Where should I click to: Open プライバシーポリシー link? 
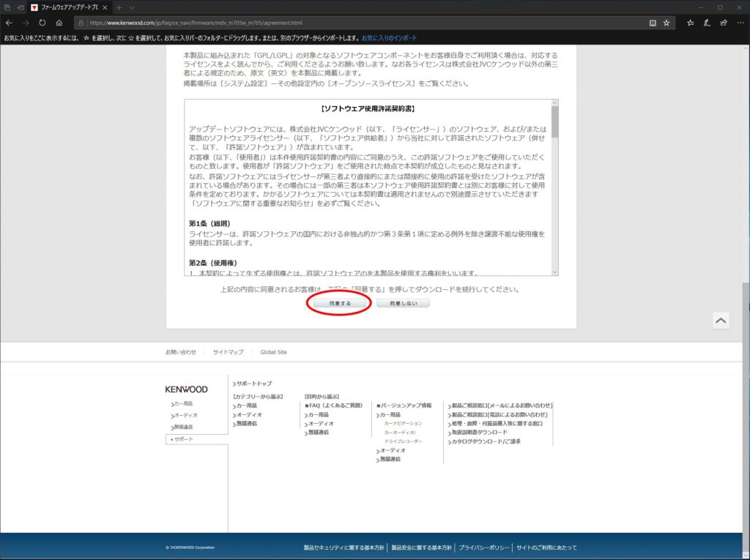483,548
